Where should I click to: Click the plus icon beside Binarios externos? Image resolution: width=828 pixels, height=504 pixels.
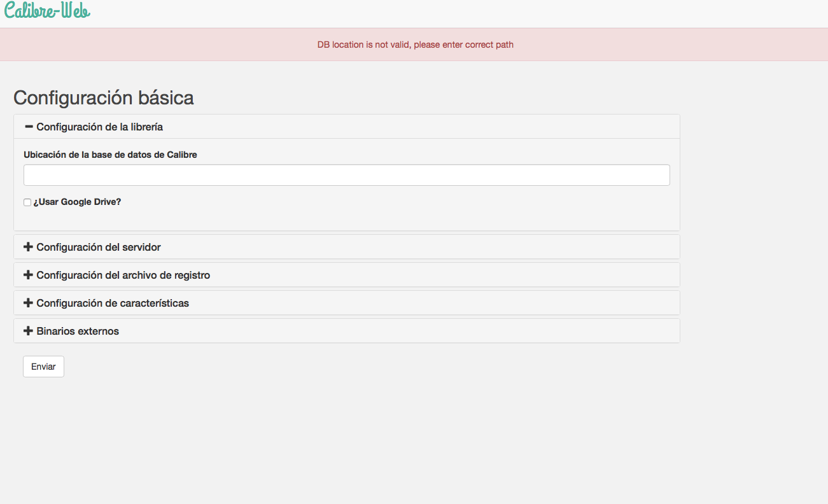(x=28, y=331)
